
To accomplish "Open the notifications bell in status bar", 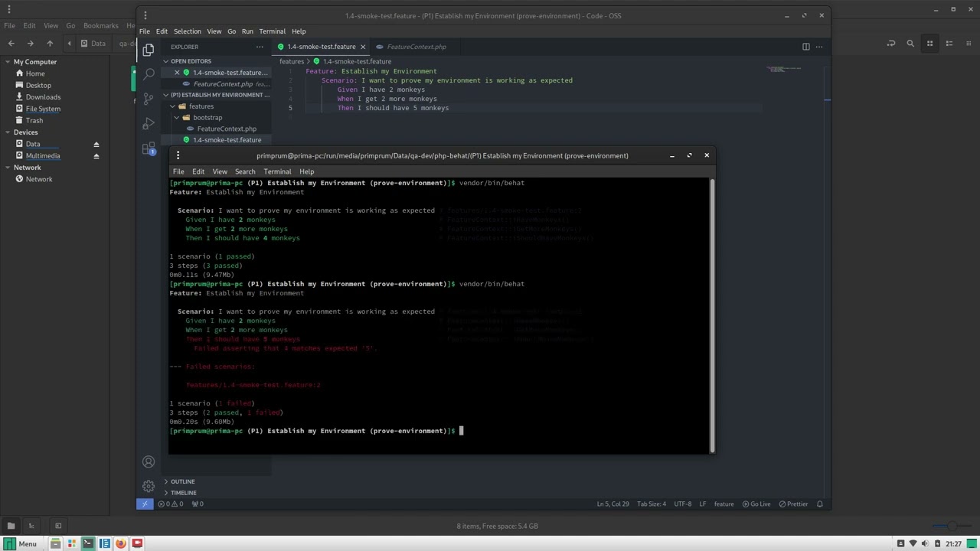I will (x=820, y=504).
